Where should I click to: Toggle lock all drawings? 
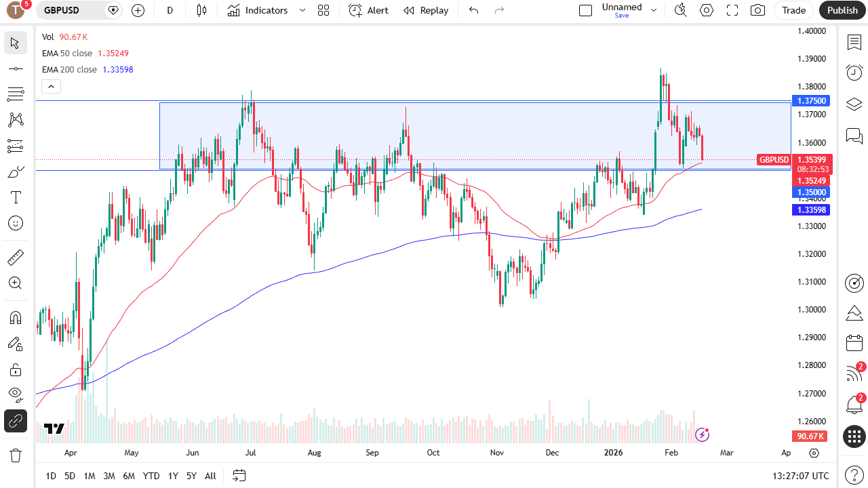pos(15,369)
